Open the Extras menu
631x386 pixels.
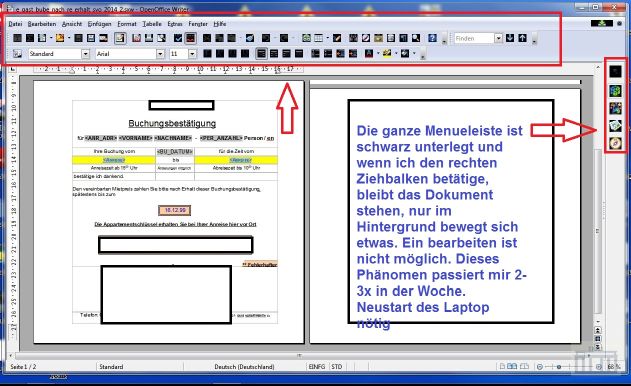tap(175, 24)
